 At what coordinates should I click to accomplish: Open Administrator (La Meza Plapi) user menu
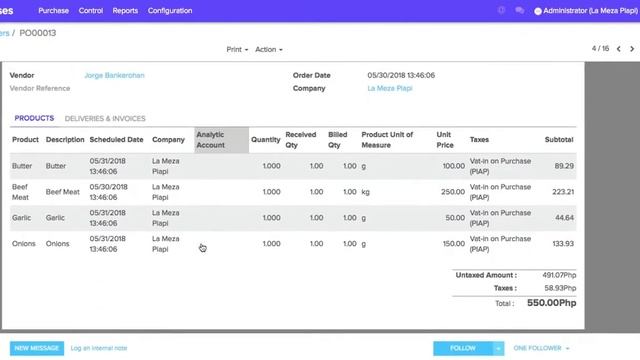point(587,11)
